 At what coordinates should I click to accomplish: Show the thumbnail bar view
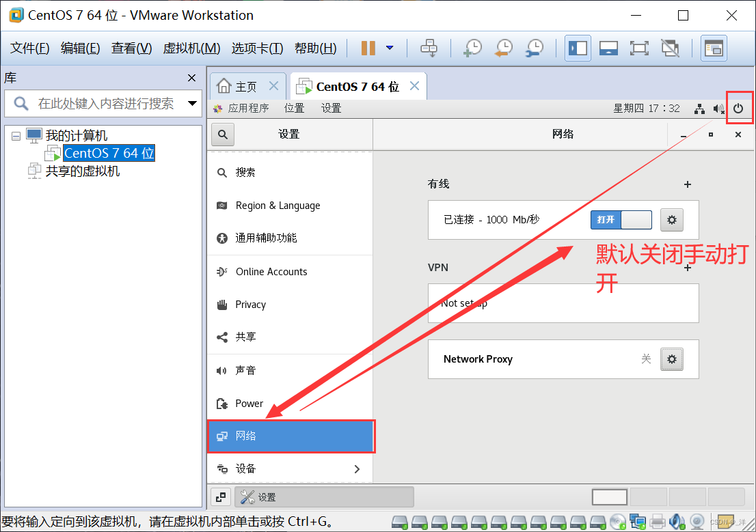608,48
